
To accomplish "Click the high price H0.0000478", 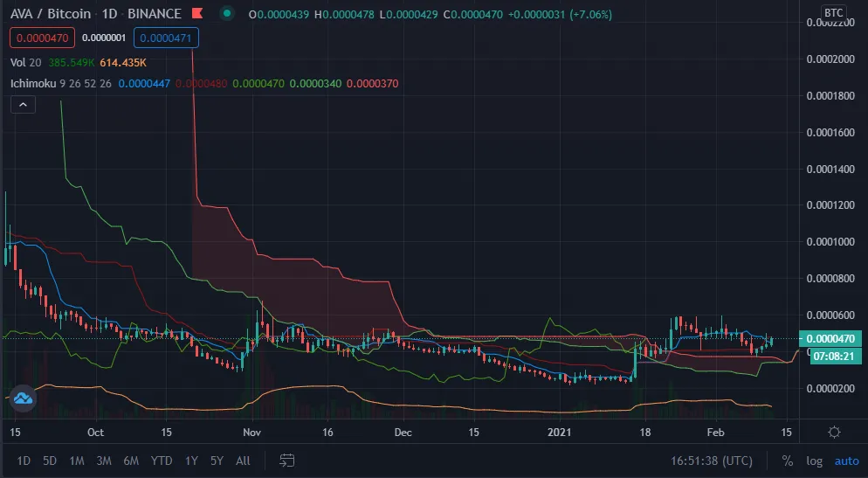I will coord(344,14).
